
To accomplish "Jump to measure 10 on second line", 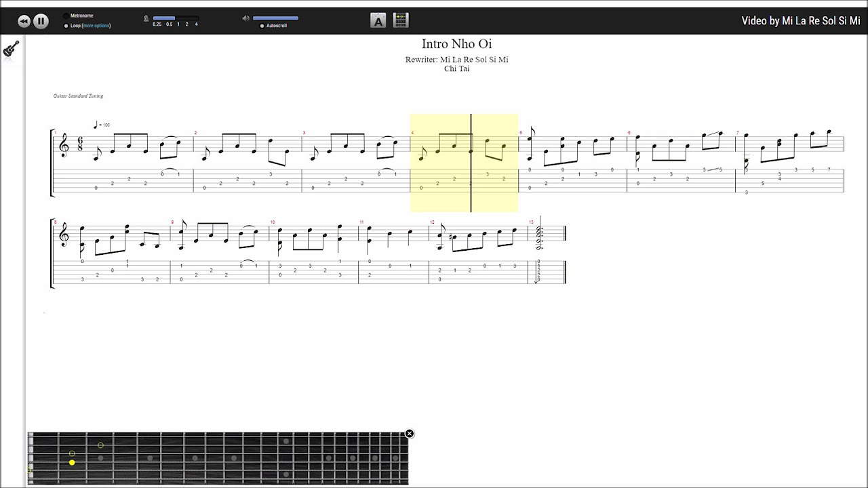I will tap(314, 252).
